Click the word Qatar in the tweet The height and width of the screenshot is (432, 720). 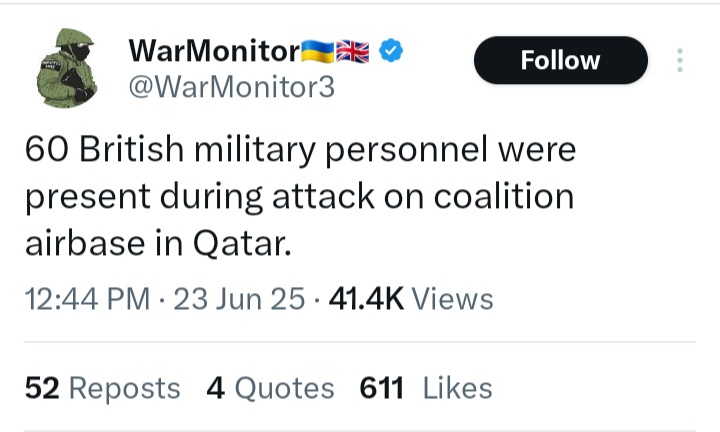pos(242,243)
